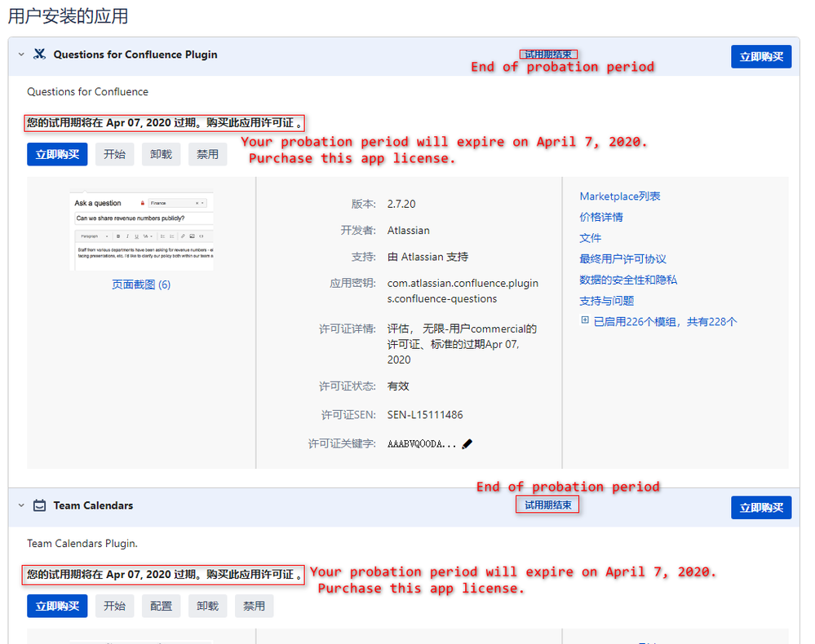Click the Questions for Confluence plugin icon
This screenshot has width=815, height=644.
(x=39, y=54)
